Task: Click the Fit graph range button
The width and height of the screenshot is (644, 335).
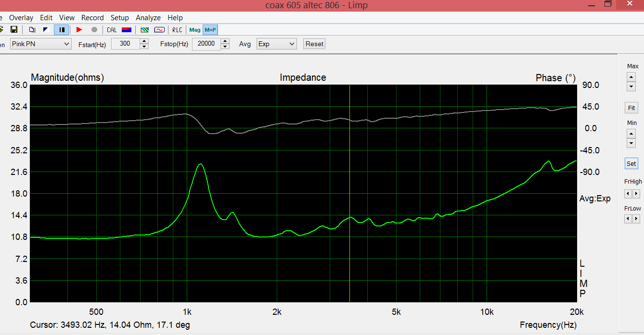Action: tap(631, 108)
